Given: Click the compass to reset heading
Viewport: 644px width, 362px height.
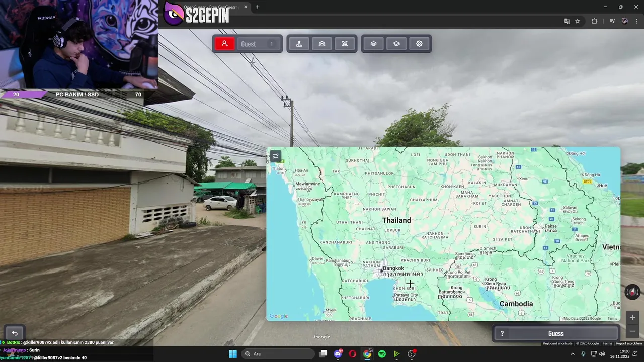Looking at the screenshot, I should click(632, 292).
